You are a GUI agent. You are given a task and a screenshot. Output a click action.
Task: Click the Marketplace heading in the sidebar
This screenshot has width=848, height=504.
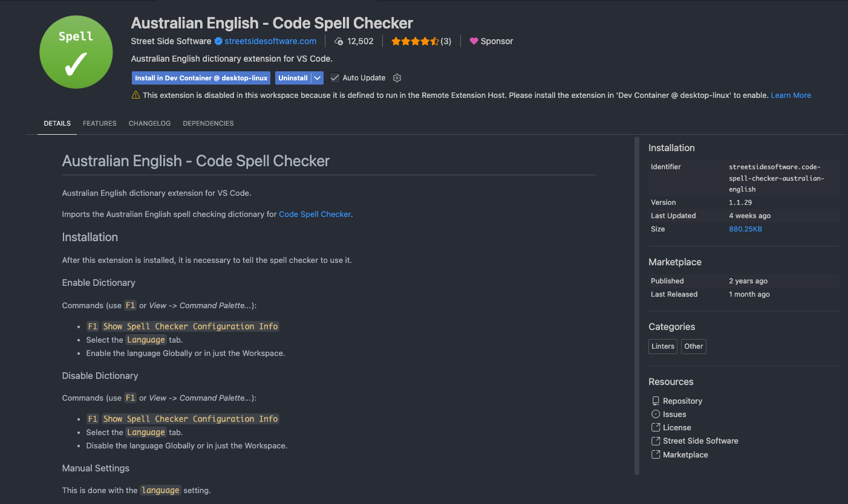675,262
